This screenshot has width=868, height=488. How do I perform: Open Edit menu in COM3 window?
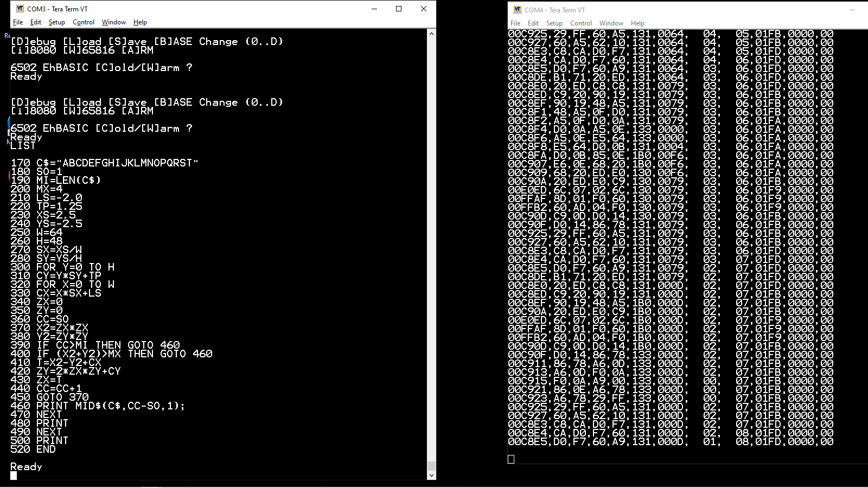click(x=36, y=22)
